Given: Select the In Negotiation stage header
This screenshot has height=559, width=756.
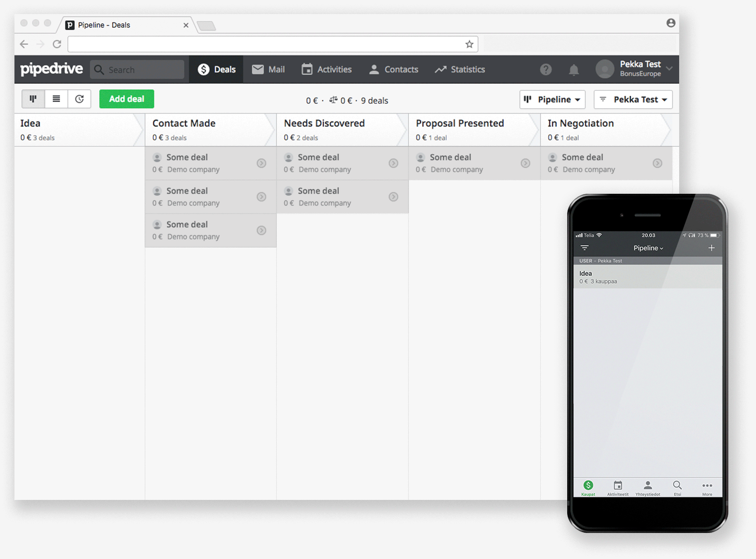Looking at the screenshot, I should click(606, 130).
